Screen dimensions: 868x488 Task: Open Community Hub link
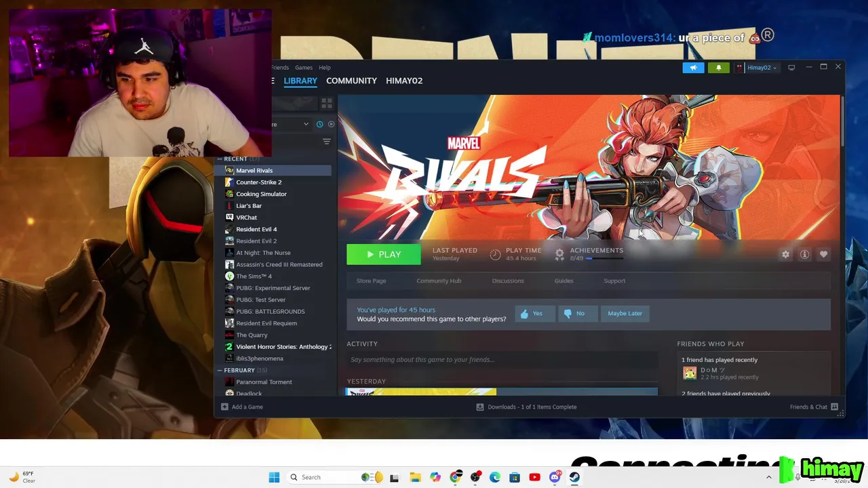(439, 281)
